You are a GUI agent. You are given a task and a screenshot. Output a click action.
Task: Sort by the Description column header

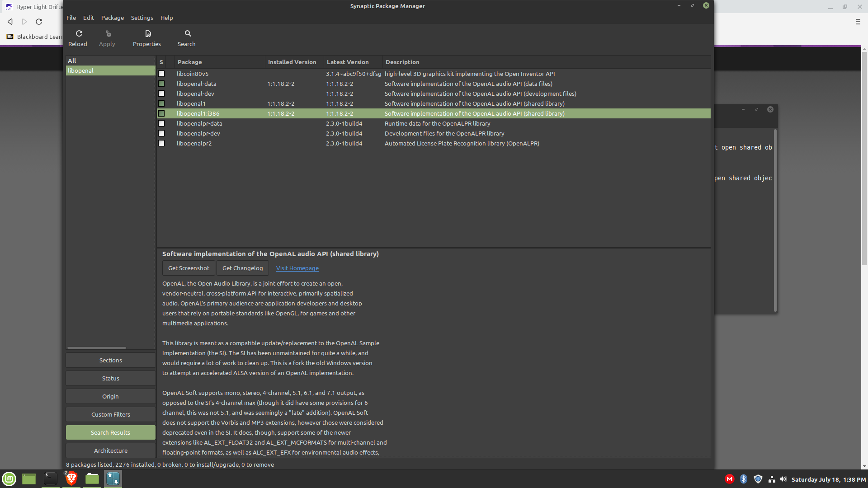tap(547, 62)
